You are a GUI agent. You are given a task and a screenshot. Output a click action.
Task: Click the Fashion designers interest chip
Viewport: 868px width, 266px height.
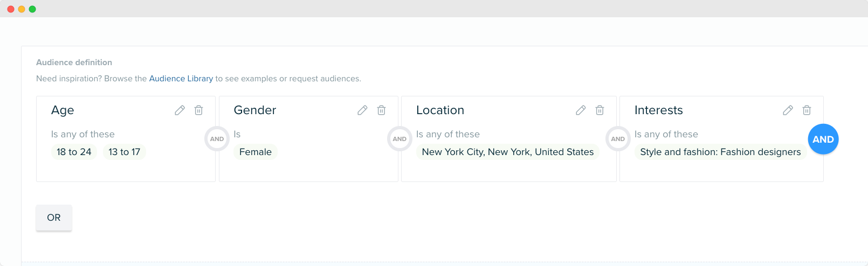(720, 152)
